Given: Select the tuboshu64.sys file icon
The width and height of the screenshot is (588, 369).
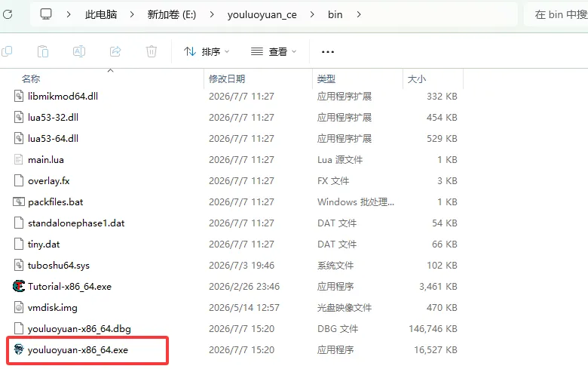Looking at the screenshot, I should pyautogui.click(x=18, y=265).
